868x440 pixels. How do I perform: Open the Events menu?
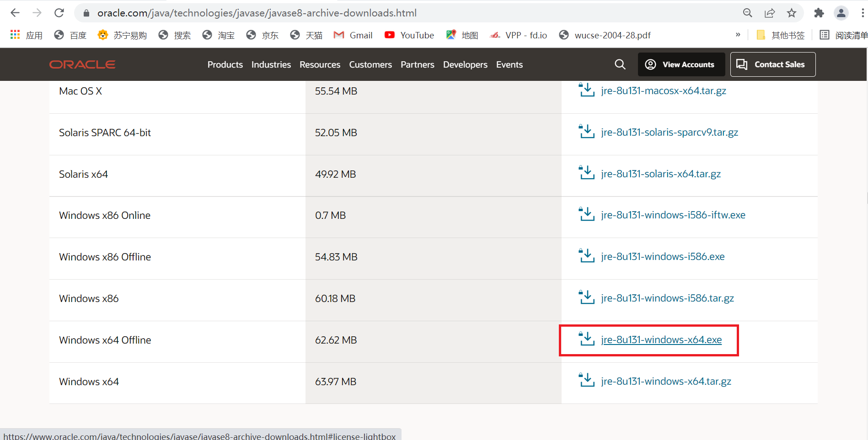point(509,64)
